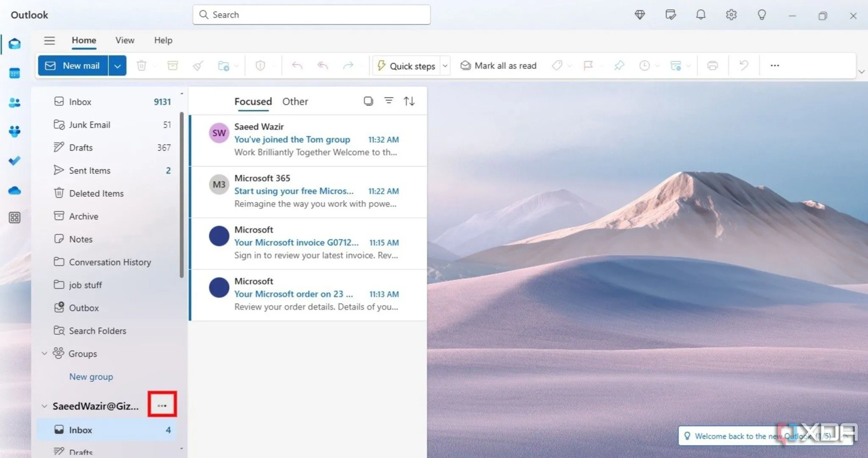Open the Mail app in sidebar
The width and height of the screenshot is (868, 458).
click(14, 44)
